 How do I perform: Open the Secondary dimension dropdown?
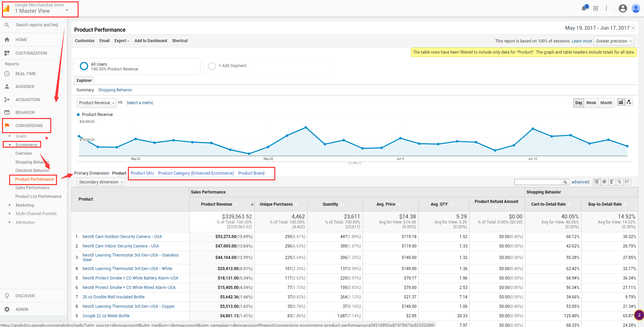coord(101,182)
